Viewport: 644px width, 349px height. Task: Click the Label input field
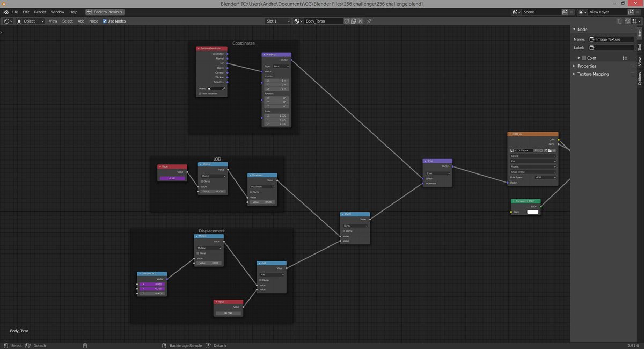pos(611,48)
